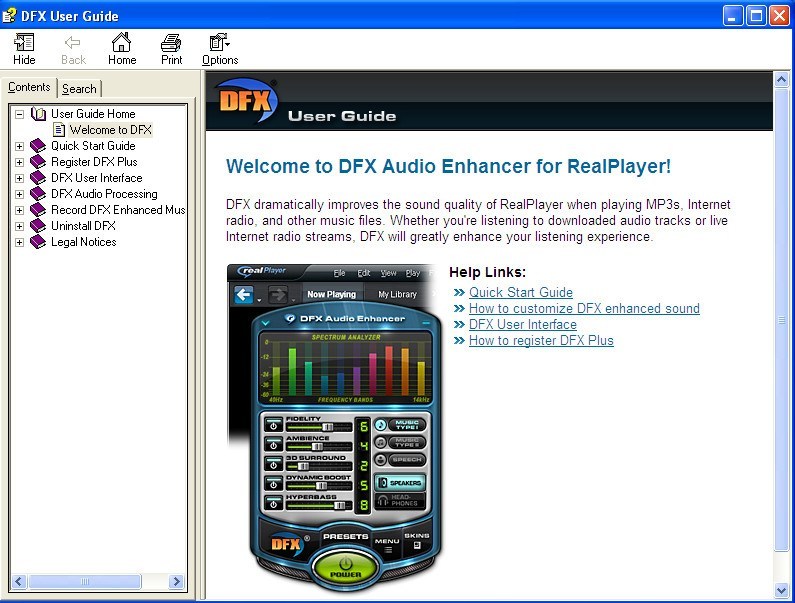Go to Home via toolbar
The image size is (795, 603).
122,49
